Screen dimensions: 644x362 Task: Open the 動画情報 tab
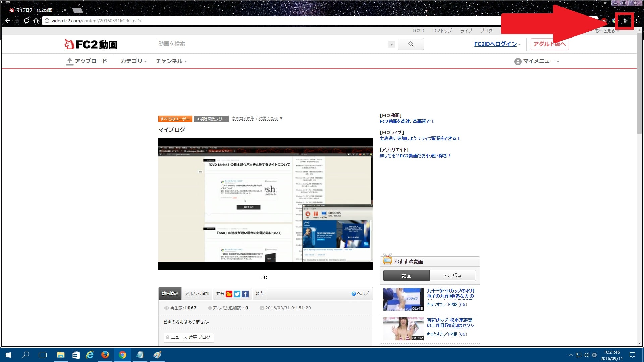coord(170,294)
